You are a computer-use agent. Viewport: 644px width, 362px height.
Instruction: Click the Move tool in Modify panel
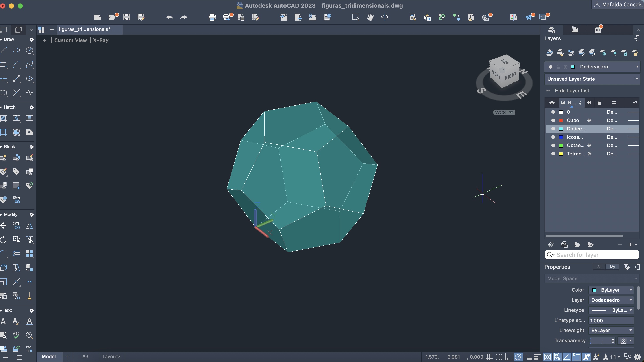point(4,226)
